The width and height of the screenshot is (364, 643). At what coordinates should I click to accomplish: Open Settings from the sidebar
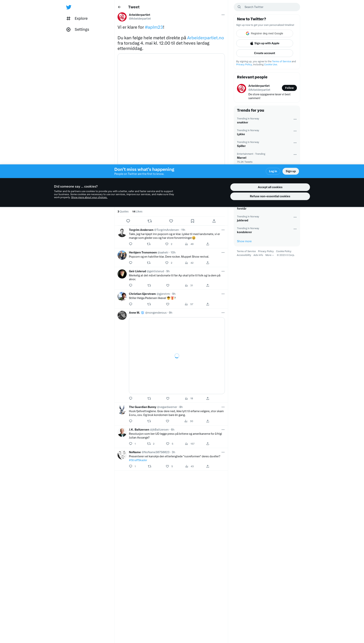click(78, 30)
